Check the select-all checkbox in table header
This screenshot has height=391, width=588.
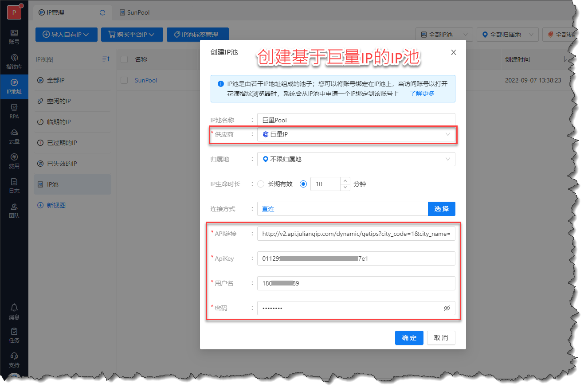click(125, 59)
